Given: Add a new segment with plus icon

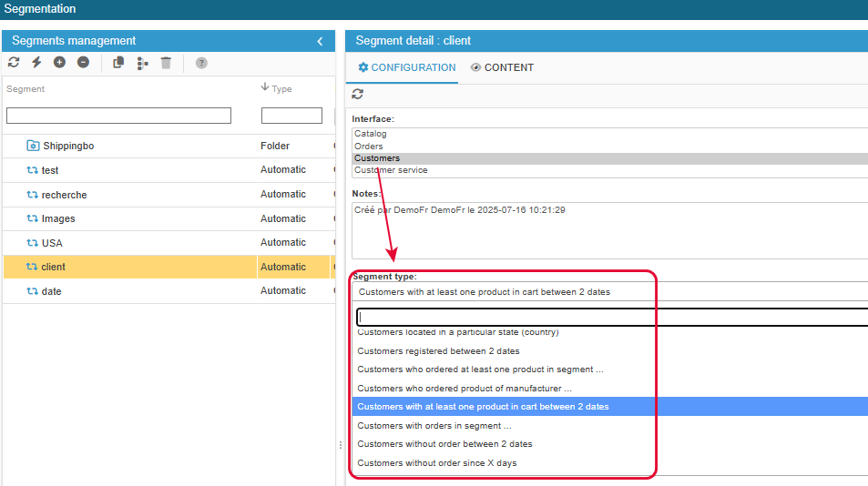Looking at the screenshot, I should pyautogui.click(x=59, y=63).
